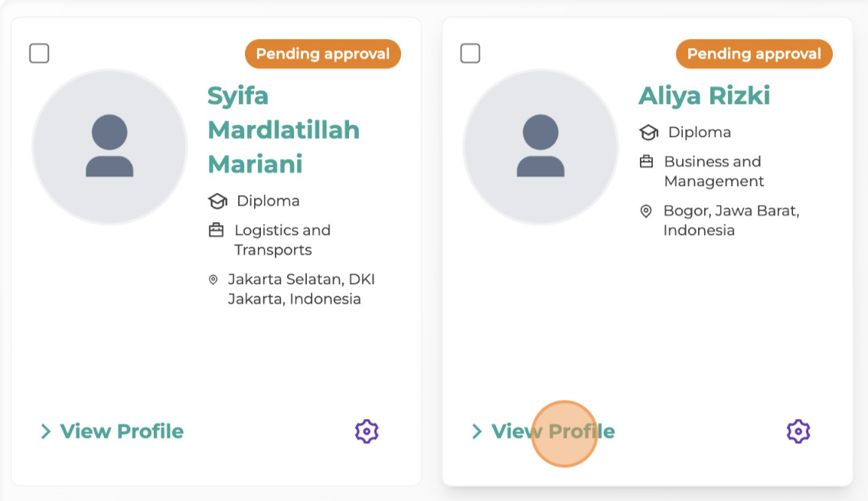
Task: Tick the checkbox on Syifa Mardlatillah's card
Action: tap(39, 54)
